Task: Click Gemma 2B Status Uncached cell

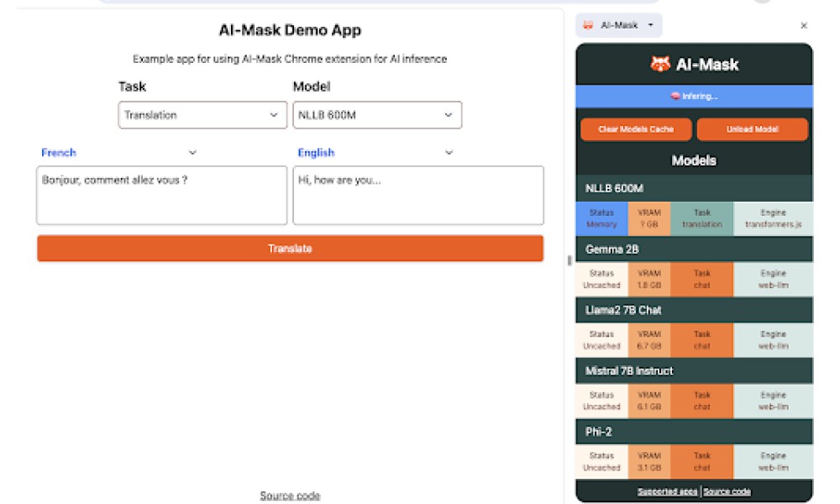Action: (601, 279)
